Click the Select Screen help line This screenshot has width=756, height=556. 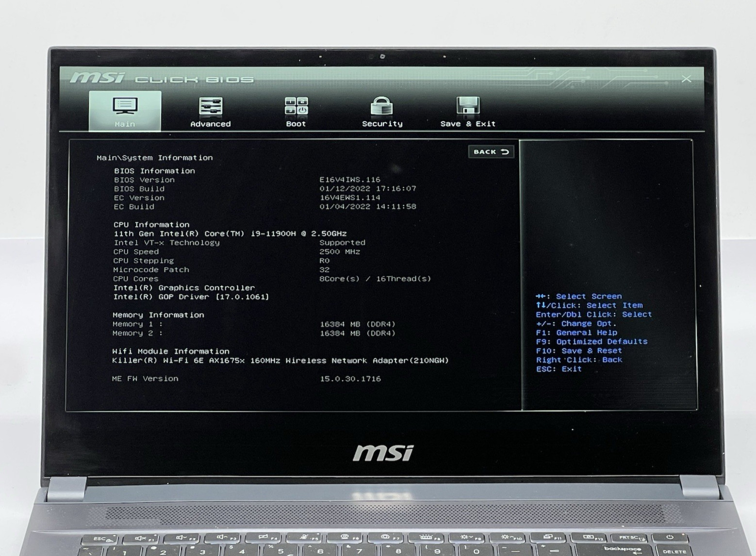pyautogui.click(x=578, y=297)
